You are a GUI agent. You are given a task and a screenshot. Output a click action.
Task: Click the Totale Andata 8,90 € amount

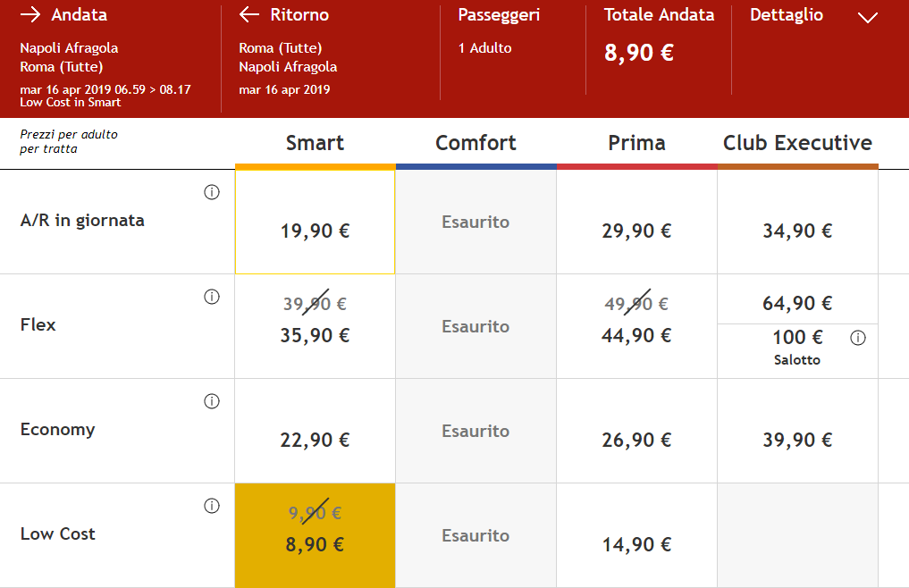coord(639,53)
